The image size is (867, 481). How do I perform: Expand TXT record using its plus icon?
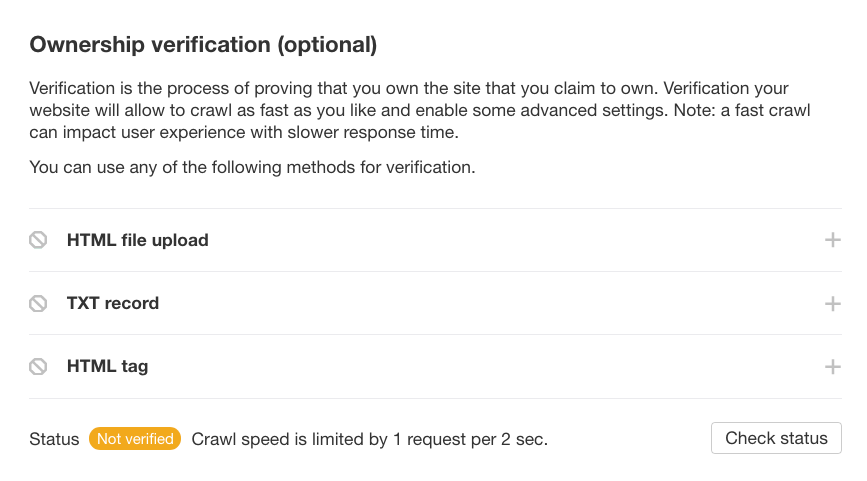[832, 303]
